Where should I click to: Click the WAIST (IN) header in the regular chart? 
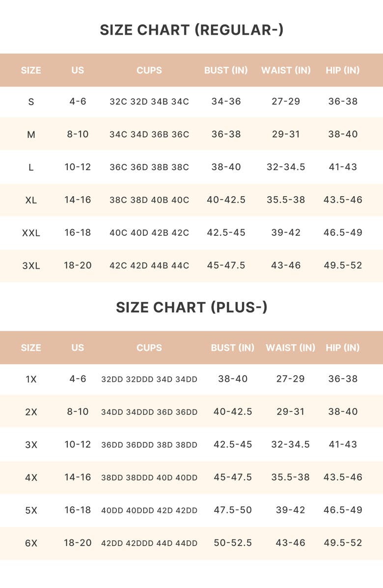click(x=286, y=70)
